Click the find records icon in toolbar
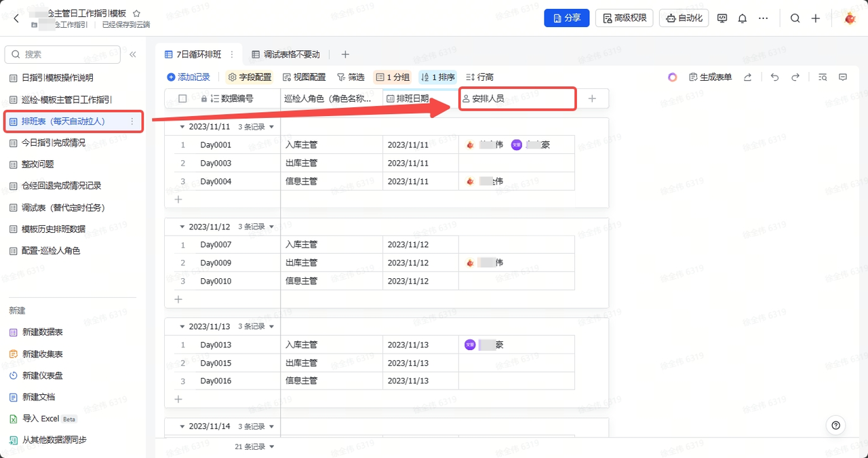This screenshot has width=868, height=458. tap(822, 77)
